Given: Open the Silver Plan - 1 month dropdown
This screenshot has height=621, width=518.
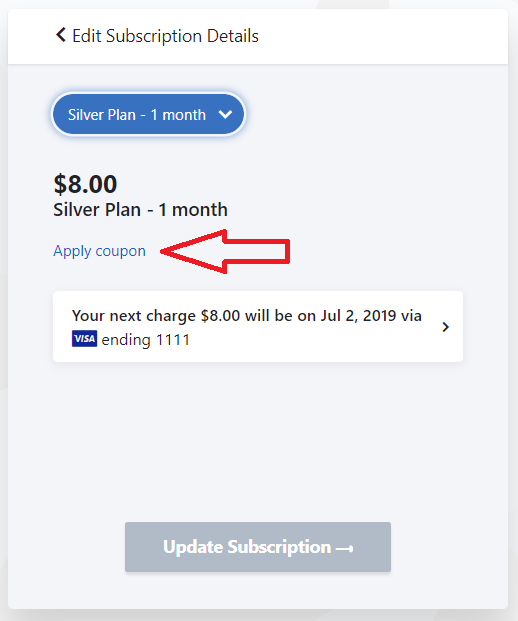Looking at the screenshot, I should [149, 114].
